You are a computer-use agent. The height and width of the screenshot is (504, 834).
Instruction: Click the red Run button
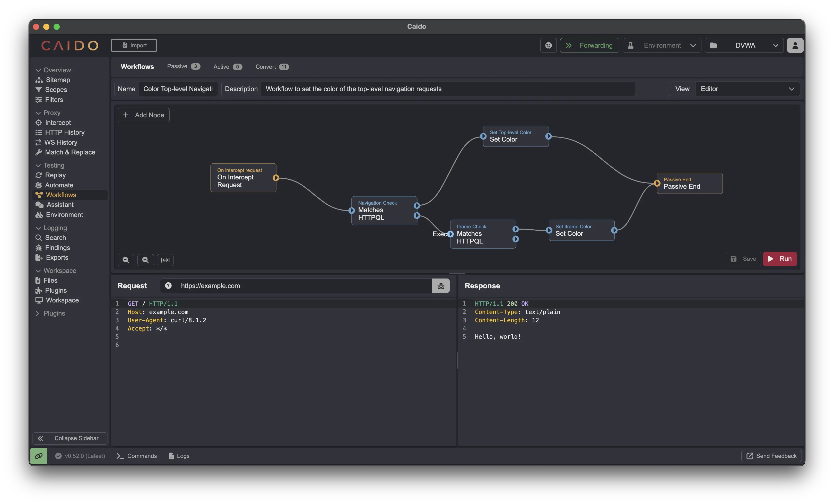(779, 259)
